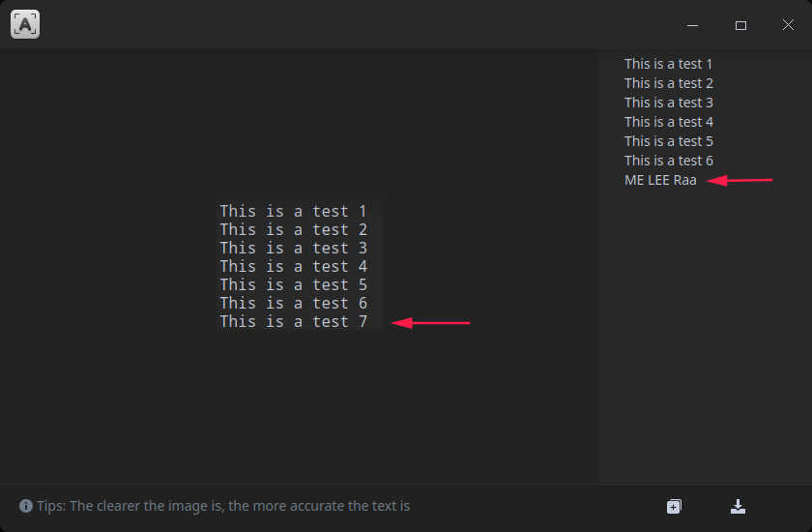812x532 pixels.
Task: Click the tips info icon
Action: pos(26,506)
